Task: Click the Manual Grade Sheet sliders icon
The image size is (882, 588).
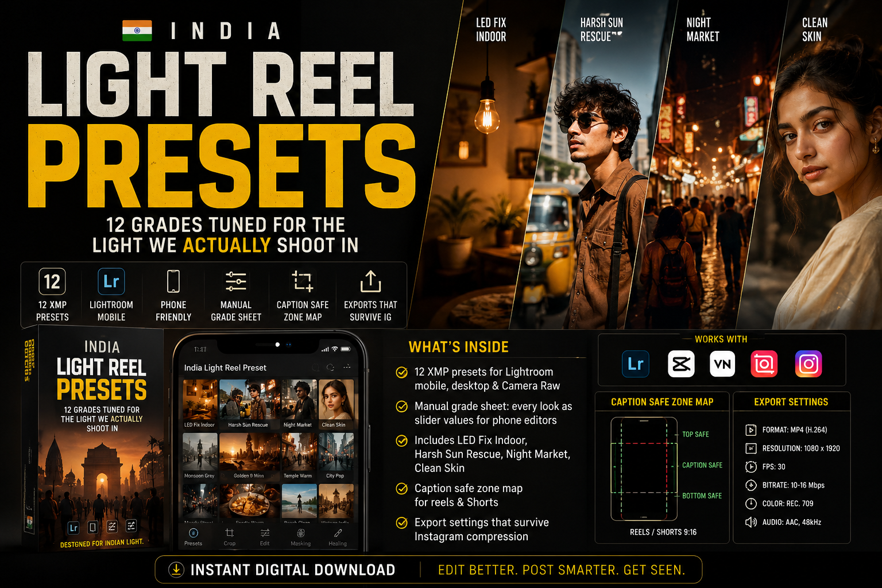Action: (236, 281)
